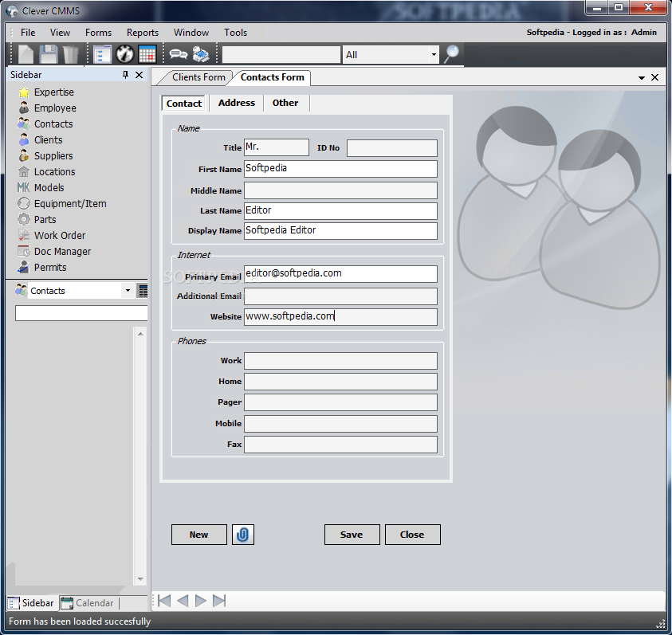Click the magnifying glass search icon
672x635 pixels.
pos(451,54)
